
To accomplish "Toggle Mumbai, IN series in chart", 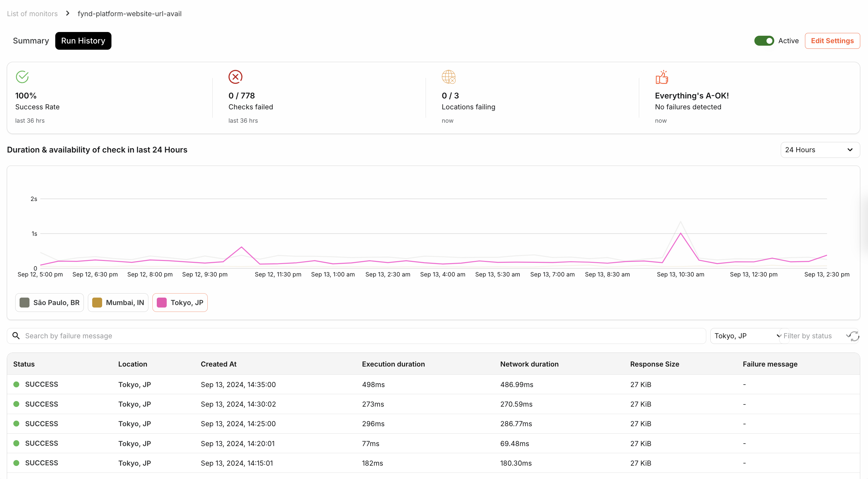I will pos(118,302).
